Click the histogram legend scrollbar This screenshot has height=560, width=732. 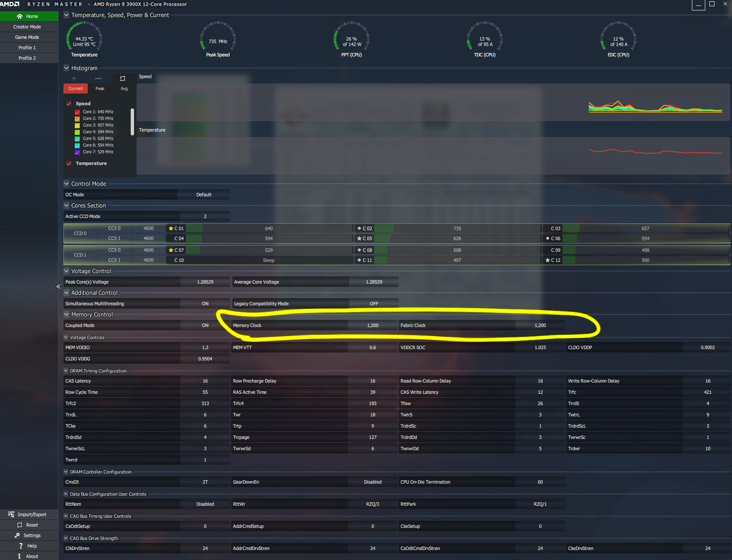132,122
